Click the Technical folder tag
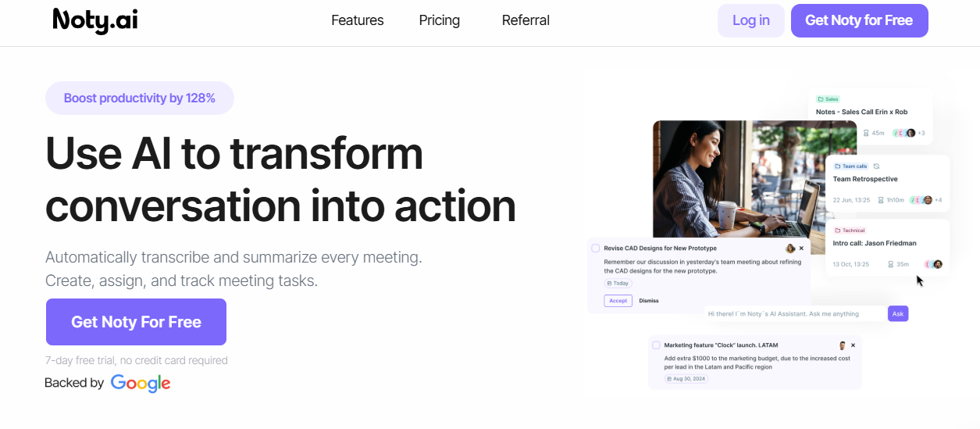Viewport: 980px width, 429px height. 850,231
